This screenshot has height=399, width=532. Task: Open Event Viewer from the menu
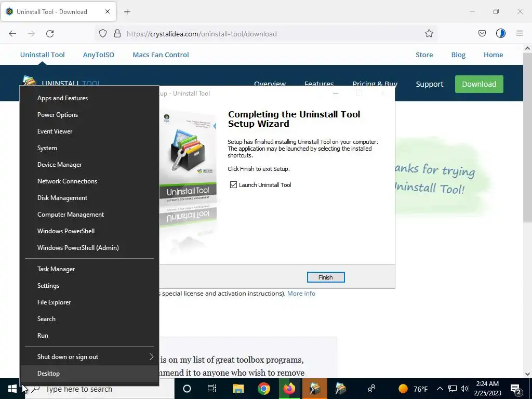click(89, 131)
